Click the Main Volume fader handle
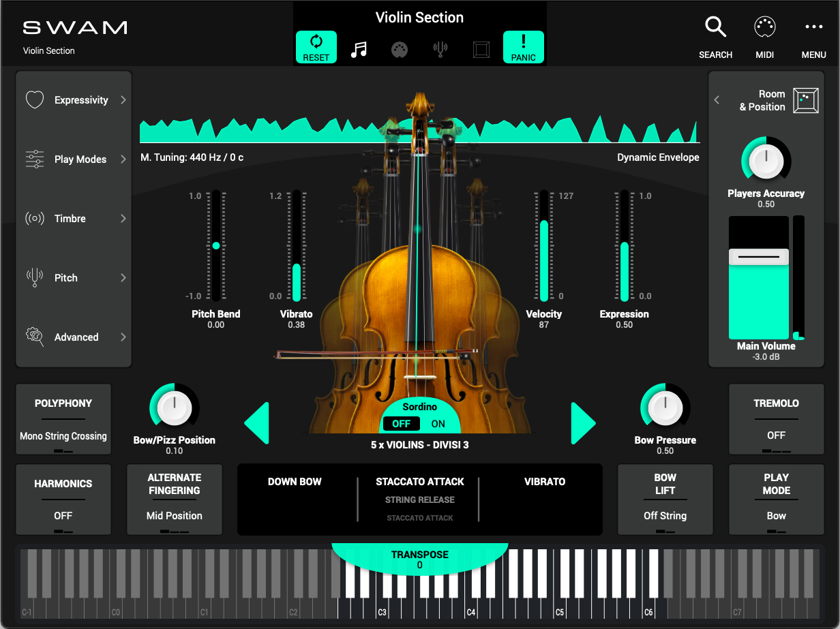 click(758, 257)
